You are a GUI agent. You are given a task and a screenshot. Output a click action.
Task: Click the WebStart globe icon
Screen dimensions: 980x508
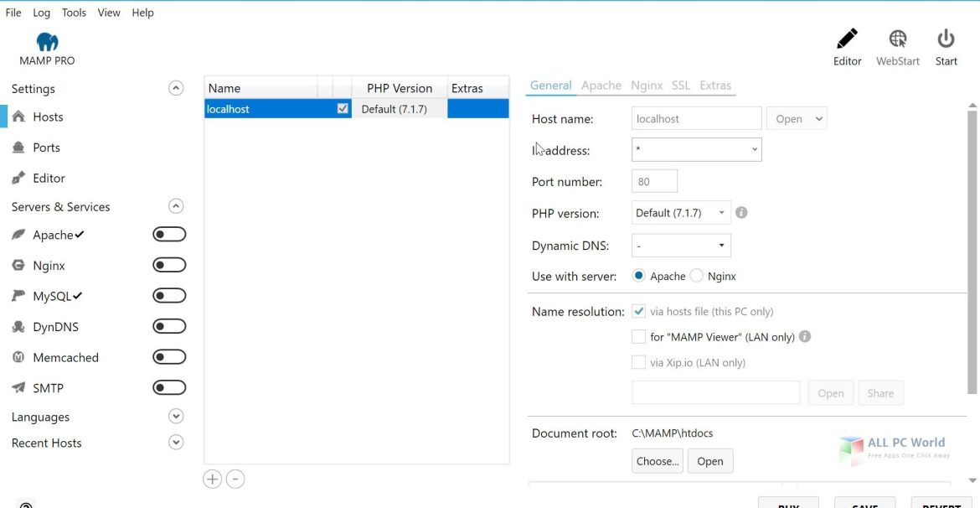pos(898,39)
